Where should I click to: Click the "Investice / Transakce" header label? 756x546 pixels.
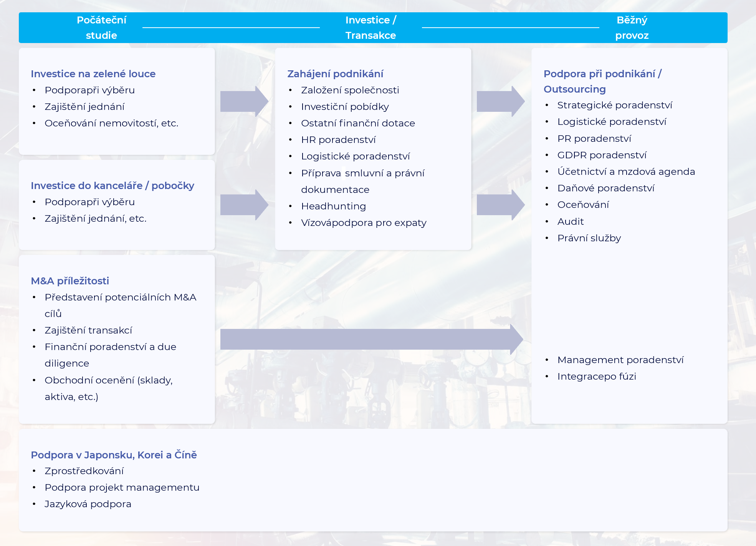pyautogui.click(x=371, y=28)
